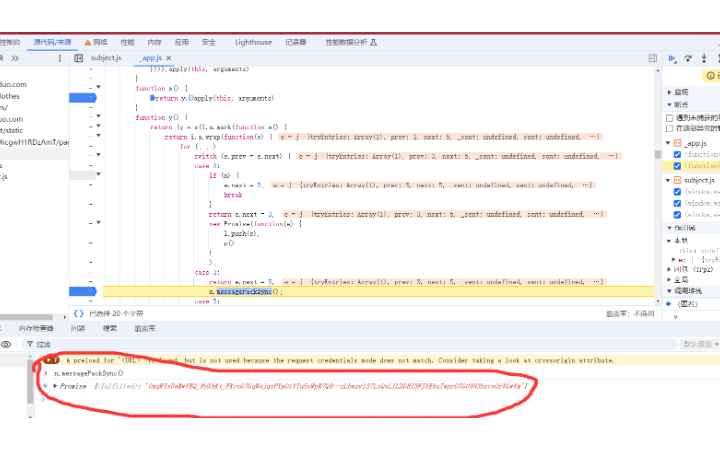
Task: Click the performance insights flask icon
Action: pyautogui.click(x=373, y=42)
